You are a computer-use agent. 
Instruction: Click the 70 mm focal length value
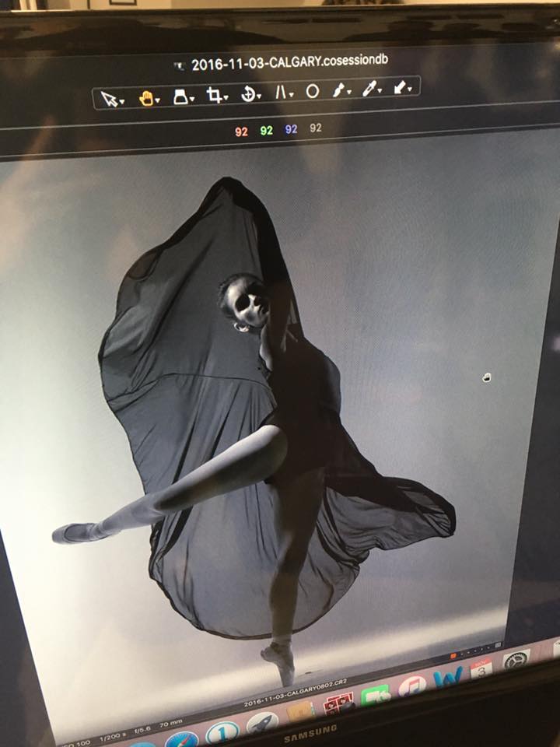click(170, 724)
